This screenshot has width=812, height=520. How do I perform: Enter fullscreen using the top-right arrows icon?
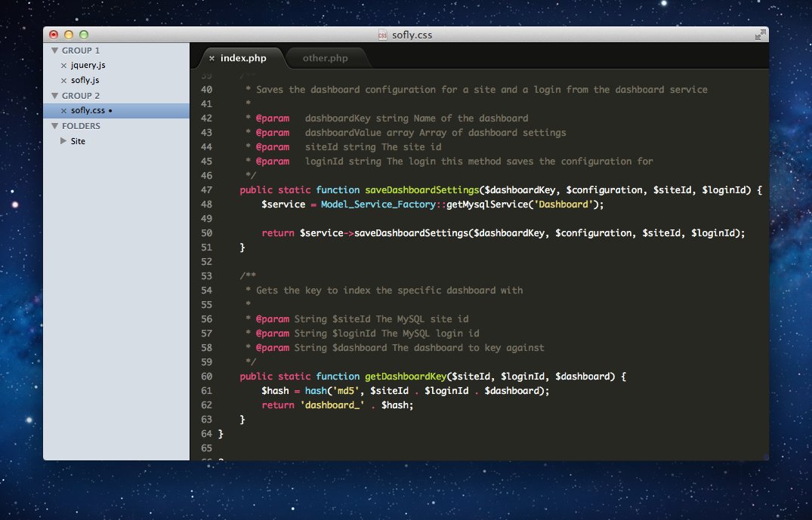pyautogui.click(x=760, y=35)
